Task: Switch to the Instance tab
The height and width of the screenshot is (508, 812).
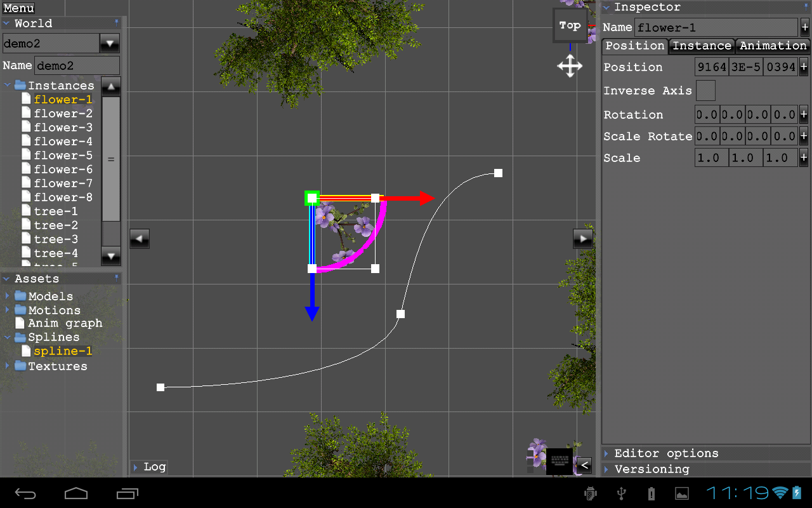Action: (702, 46)
